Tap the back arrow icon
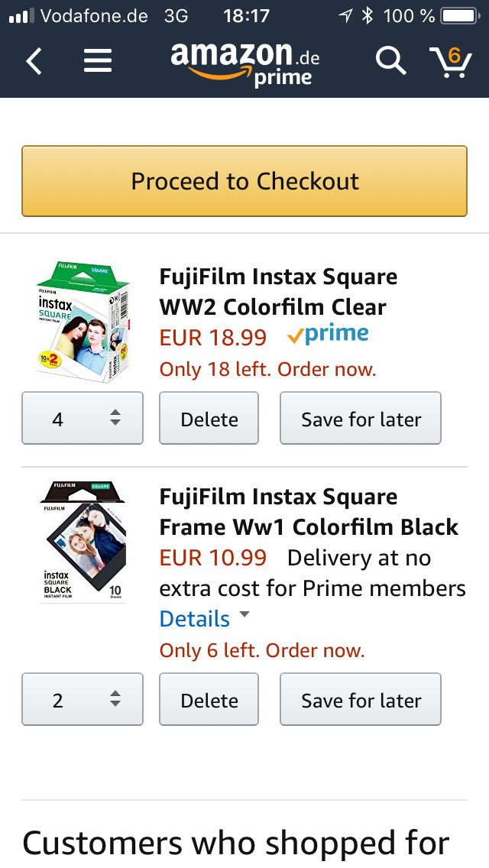Screen dimensions: 489x868 (34, 61)
